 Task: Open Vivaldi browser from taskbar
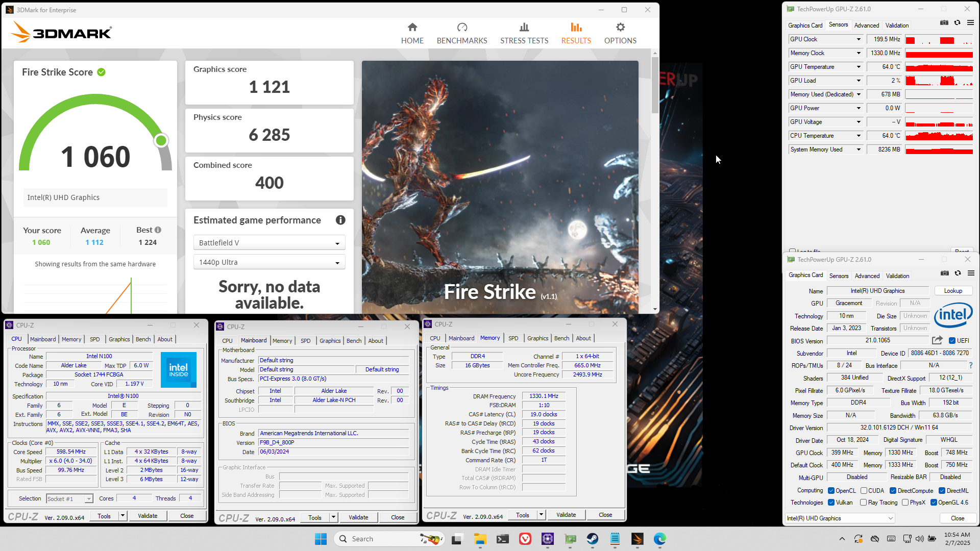(525, 539)
